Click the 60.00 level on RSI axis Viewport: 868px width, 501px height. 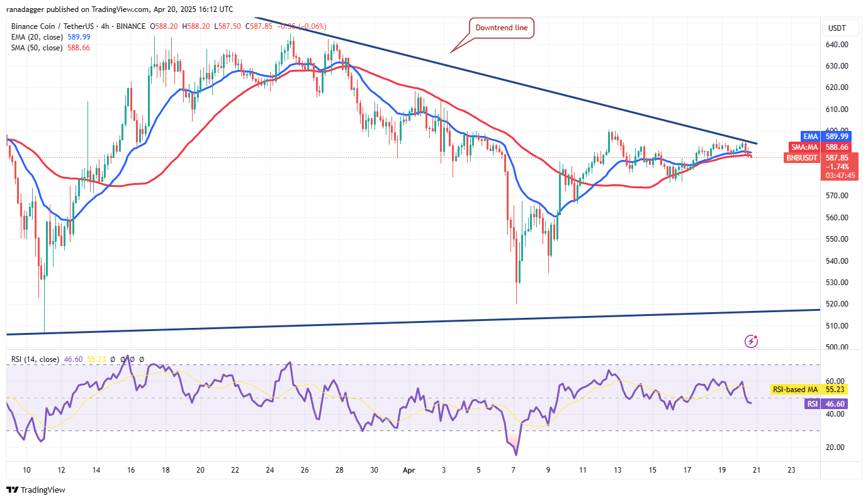click(x=835, y=381)
